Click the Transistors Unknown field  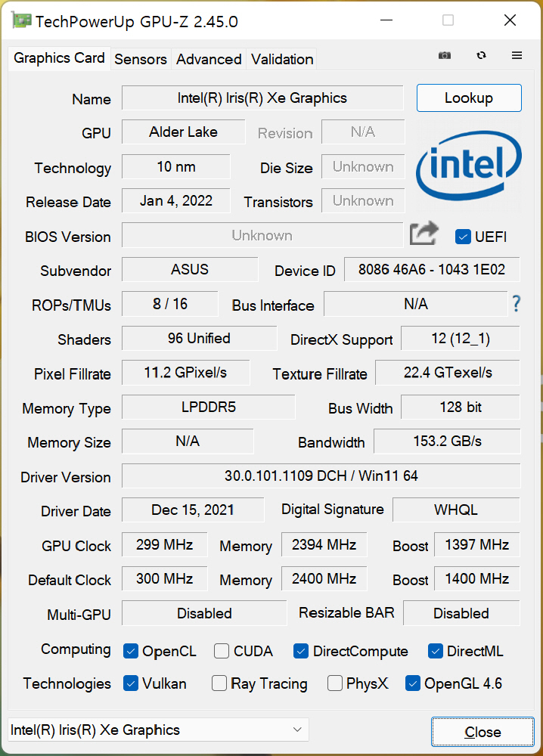point(363,200)
